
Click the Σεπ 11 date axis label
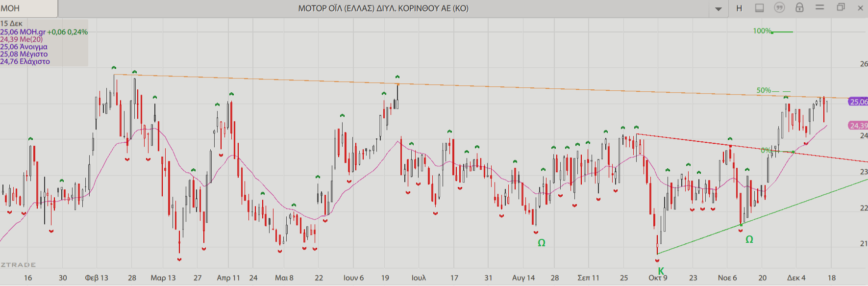pyautogui.click(x=588, y=278)
